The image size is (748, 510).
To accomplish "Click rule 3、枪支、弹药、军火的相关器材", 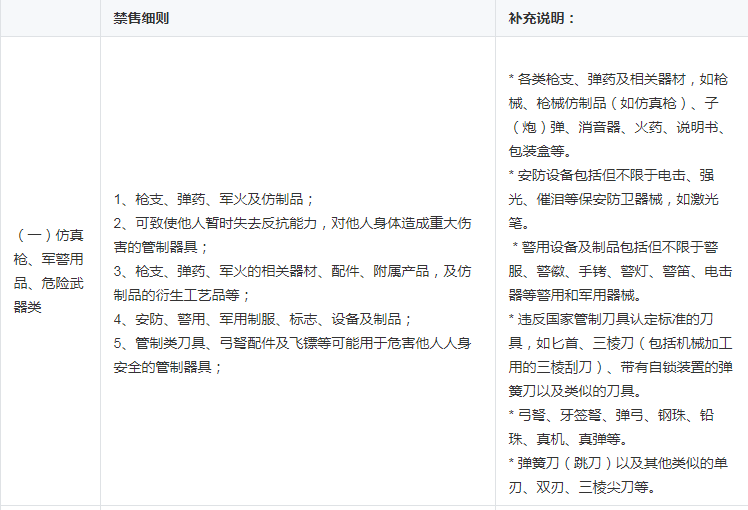I will 292,283.
